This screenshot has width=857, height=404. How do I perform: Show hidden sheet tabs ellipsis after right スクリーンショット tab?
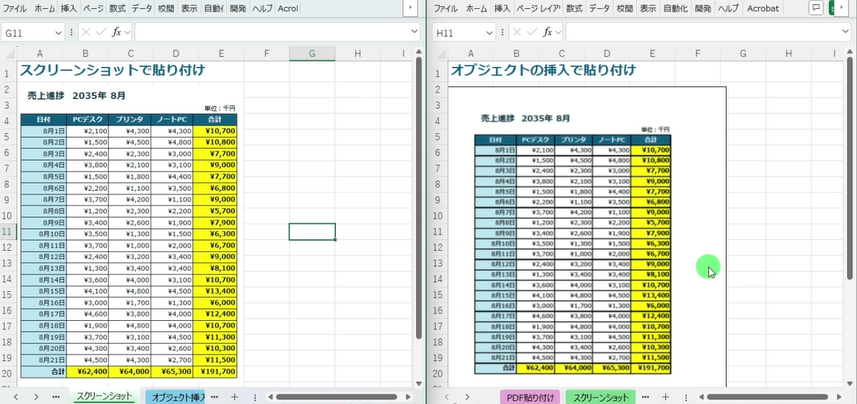tap(645, 397)
